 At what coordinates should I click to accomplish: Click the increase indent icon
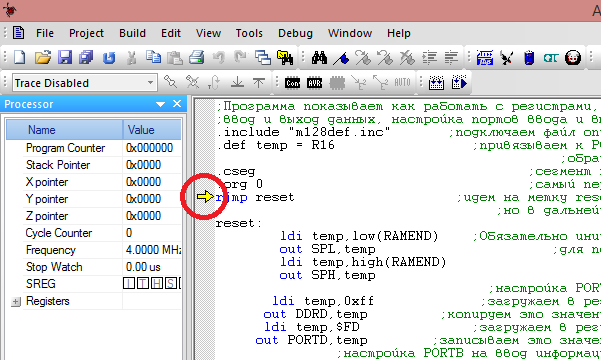pos(429,58)
